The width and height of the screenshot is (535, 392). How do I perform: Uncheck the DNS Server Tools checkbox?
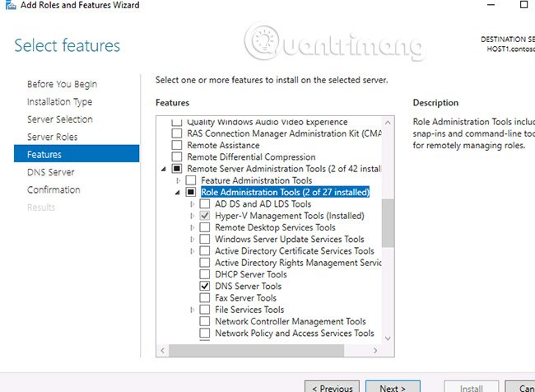pos(205,286)
